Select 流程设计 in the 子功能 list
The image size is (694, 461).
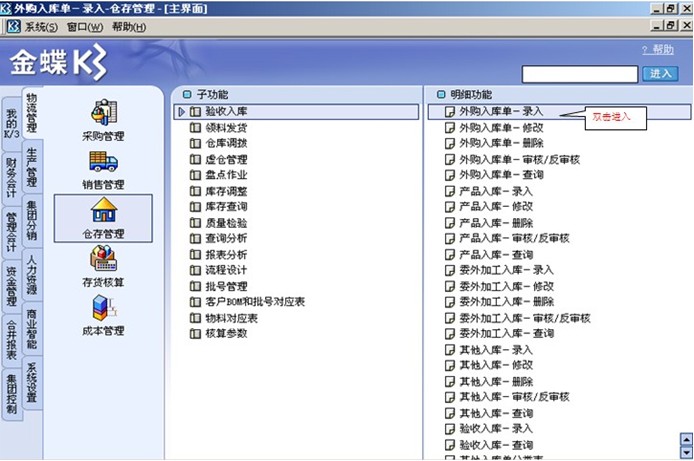226,270
